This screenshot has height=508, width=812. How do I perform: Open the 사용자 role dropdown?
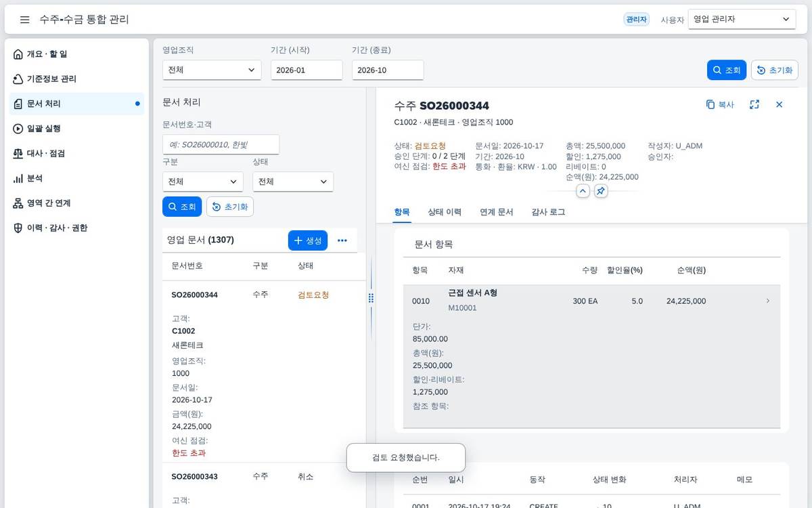coord(742,20)
